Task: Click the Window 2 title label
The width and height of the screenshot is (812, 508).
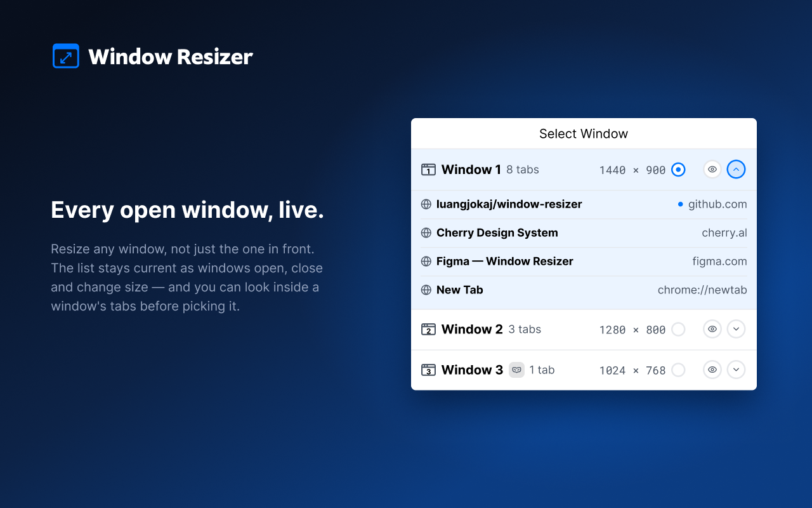Action: (472, 329)
